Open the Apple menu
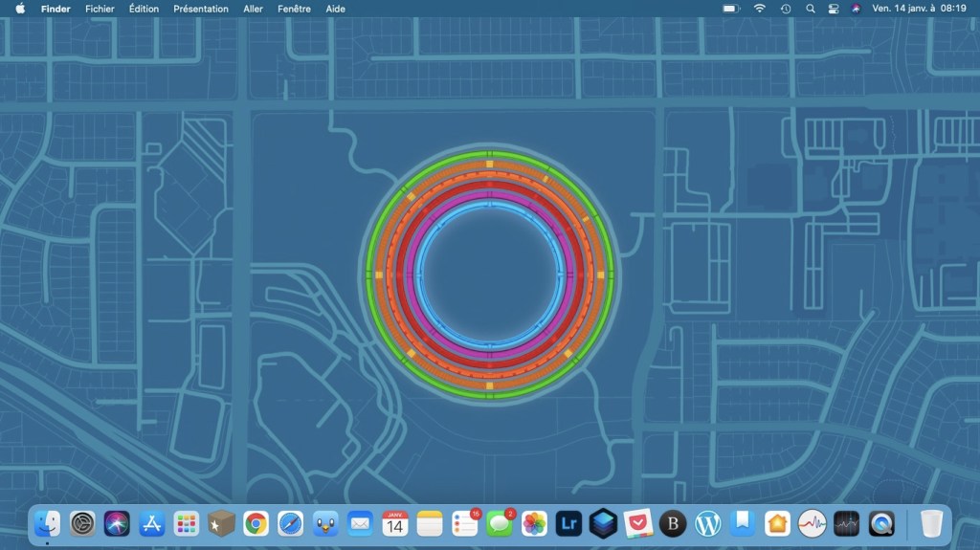Screen dimensions: 980x550 pos(20,9)
